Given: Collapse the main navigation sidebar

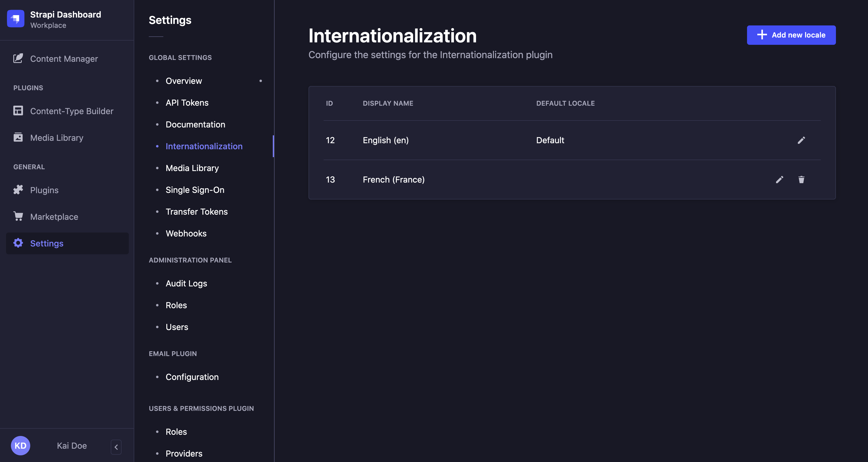Looking at the screenshot, I should [116, 447].
